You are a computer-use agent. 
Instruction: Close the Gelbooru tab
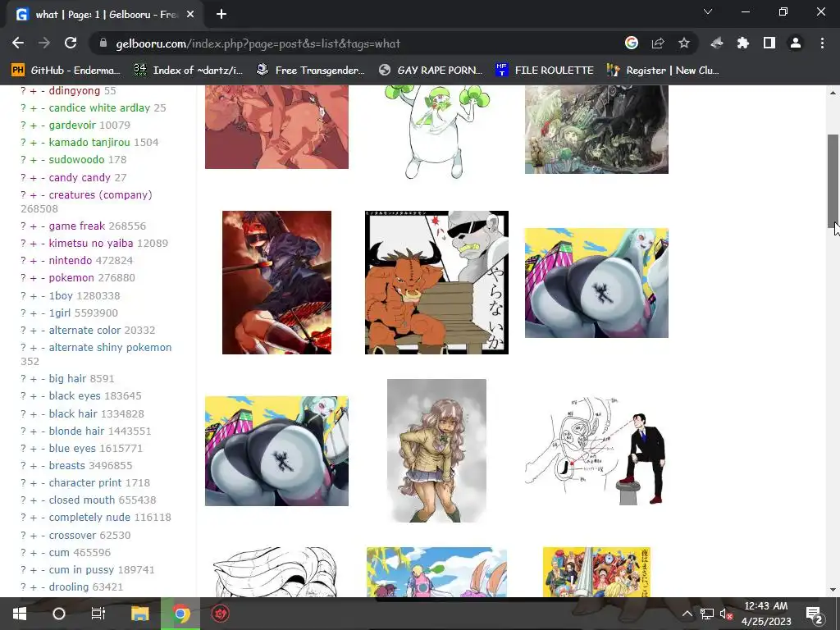190,15
